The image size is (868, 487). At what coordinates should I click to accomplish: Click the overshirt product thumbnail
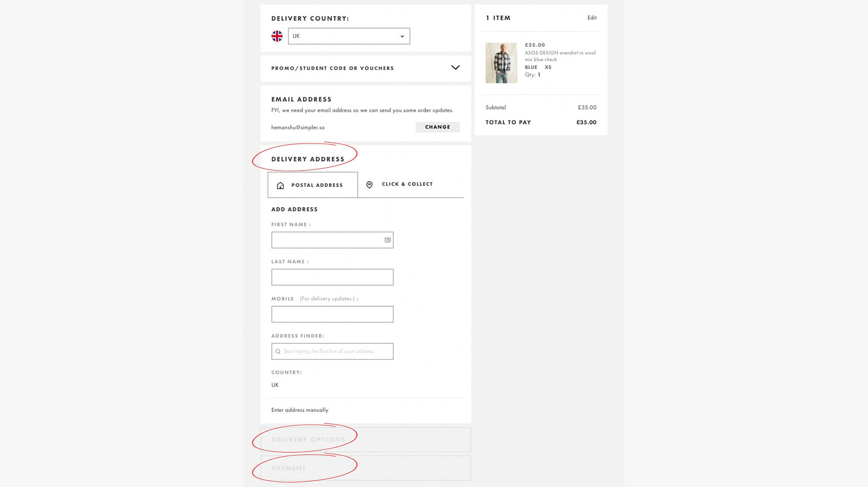(x=500, y=62)
